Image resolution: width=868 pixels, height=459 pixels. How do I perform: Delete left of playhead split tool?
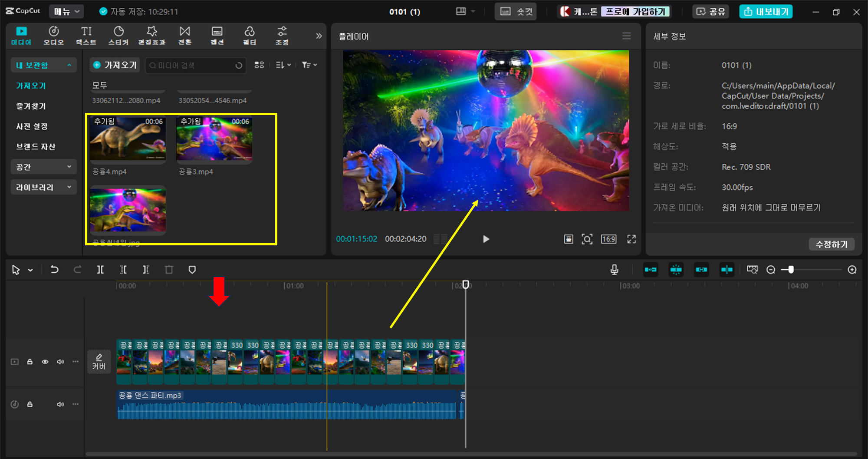click(123, 270)
